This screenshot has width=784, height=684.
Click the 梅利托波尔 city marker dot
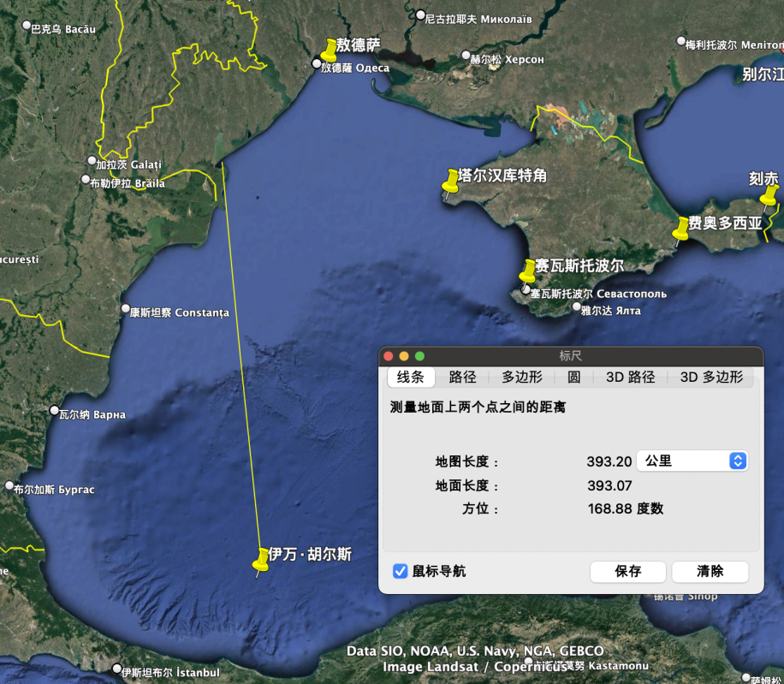tap(680, 41)
